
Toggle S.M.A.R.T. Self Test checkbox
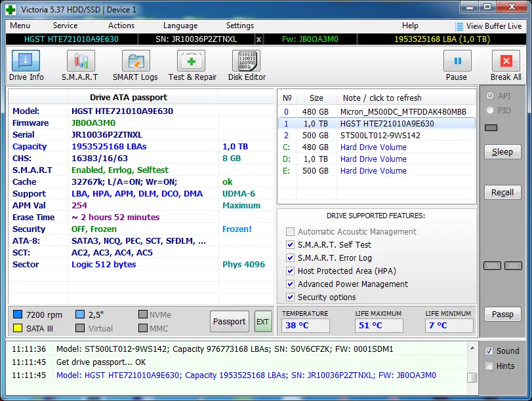coord(290,245)
